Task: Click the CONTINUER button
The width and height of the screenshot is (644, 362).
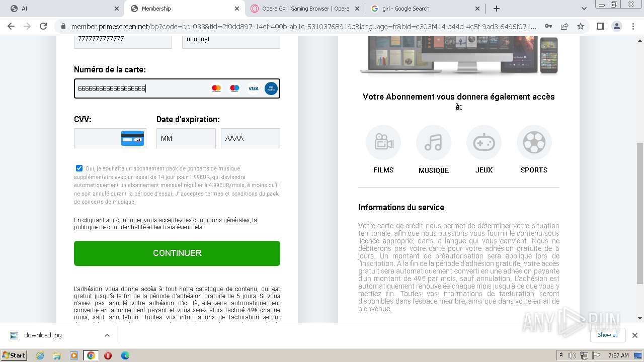Action: point(177,253)
